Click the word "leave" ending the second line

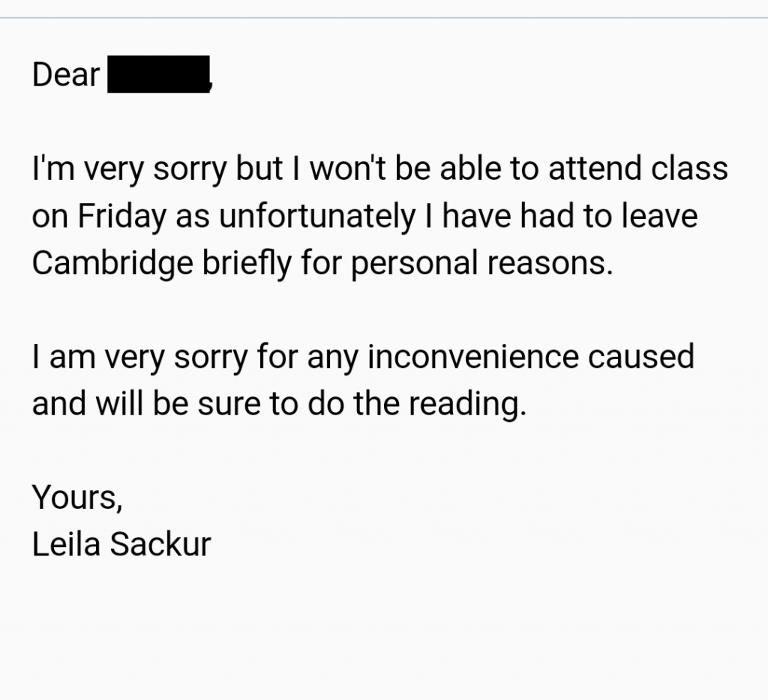tap(660, 216)
